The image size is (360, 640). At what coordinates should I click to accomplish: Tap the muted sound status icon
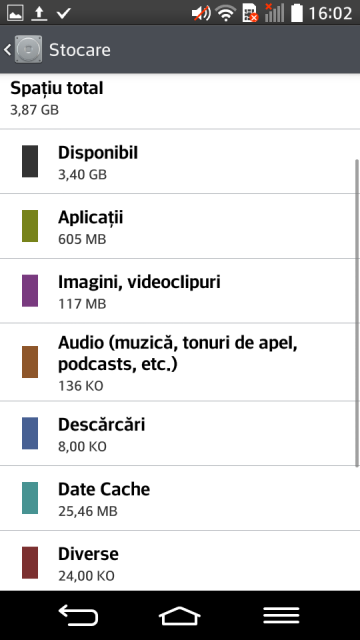tap(201, 13)
